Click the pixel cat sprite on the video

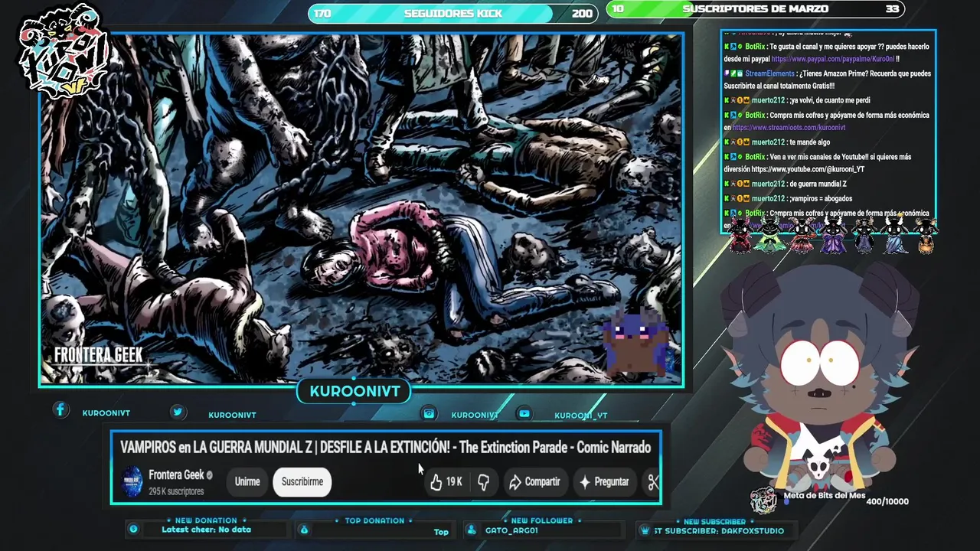(x=635, y=342)
